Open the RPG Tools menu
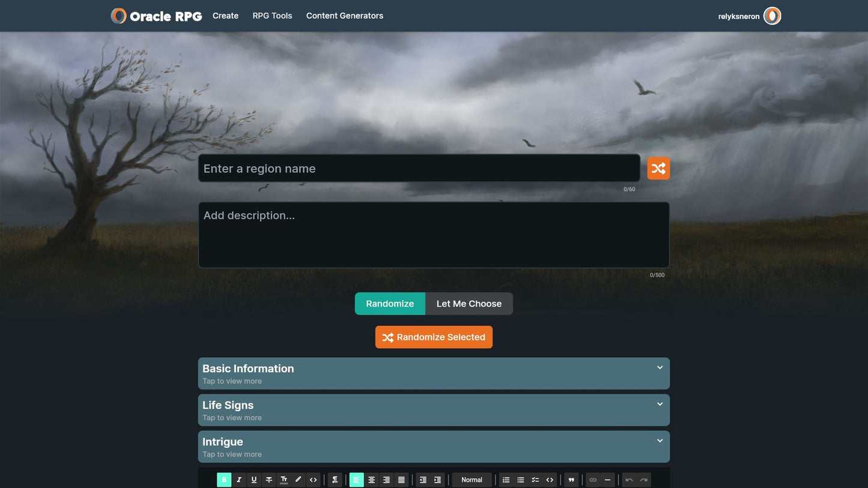The width and height of the screenshot is (868, 488). [x=272, y=16]
